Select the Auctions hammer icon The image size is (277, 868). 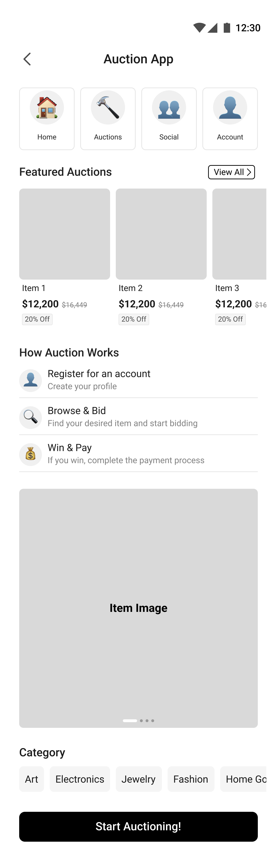(108, 107)
